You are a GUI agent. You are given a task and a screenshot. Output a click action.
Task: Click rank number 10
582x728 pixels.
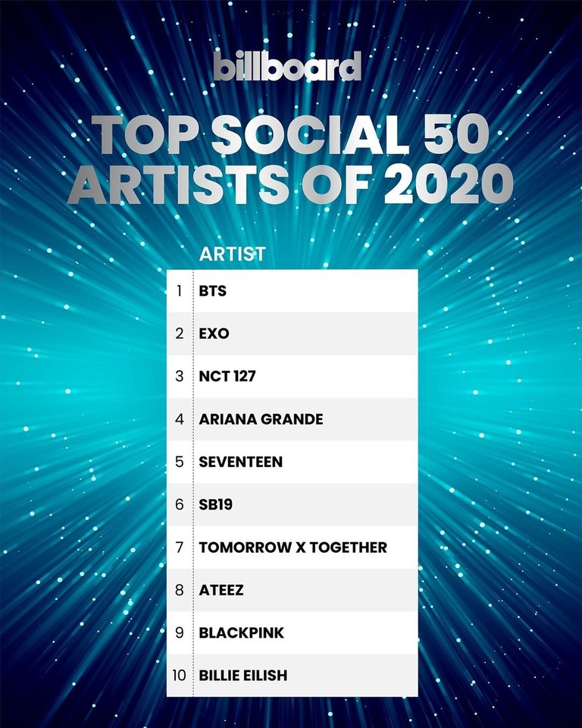179,676
